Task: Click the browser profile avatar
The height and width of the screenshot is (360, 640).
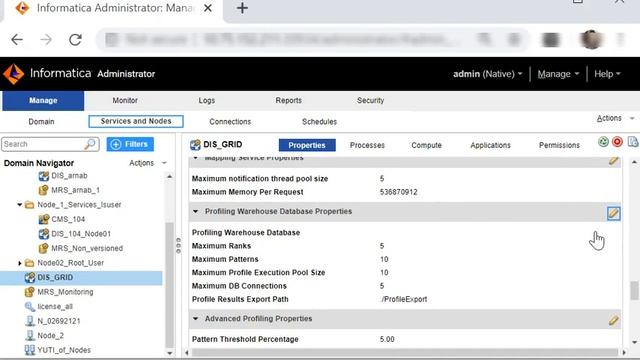Action: (x=591, y=40)
